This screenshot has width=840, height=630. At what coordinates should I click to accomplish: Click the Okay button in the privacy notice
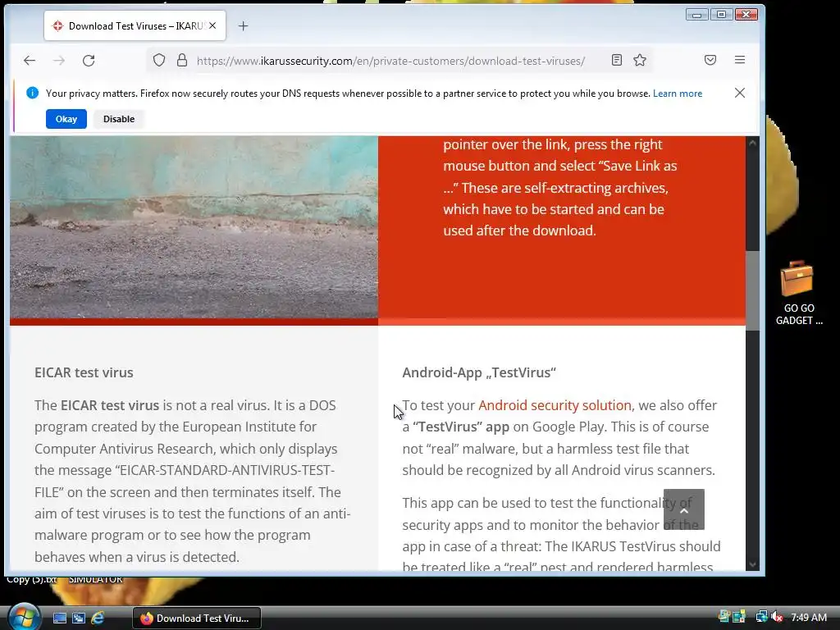tap(66, 119)
